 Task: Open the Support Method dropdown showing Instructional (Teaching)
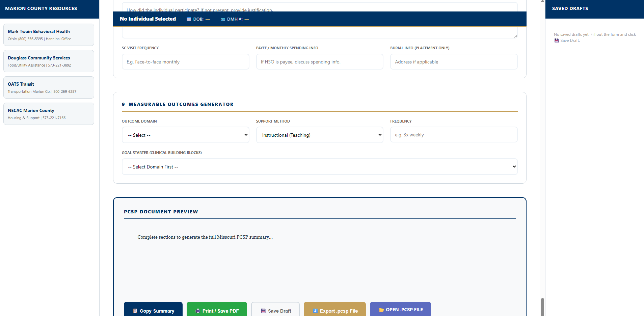point(319,135)
